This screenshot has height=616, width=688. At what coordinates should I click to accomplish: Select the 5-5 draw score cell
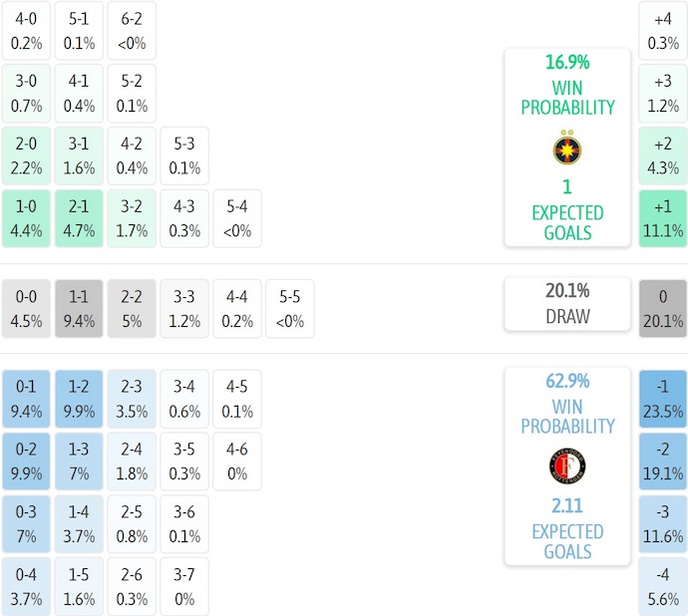(290, 308)
